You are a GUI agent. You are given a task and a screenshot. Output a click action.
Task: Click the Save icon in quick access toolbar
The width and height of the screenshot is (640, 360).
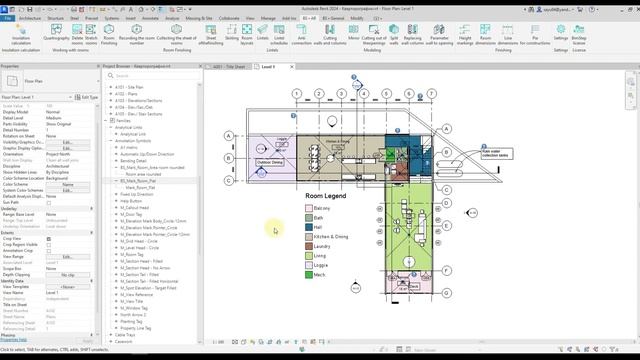coord(29,9)
